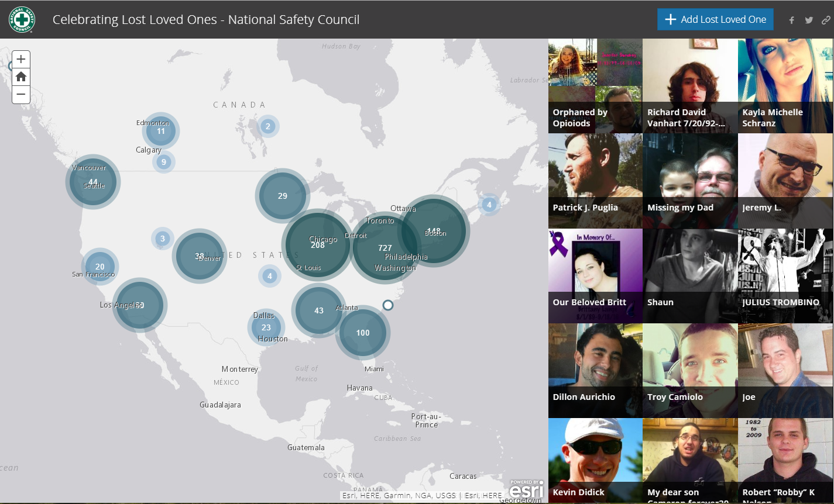The height and width of the screenshot is (504, 834).
Task: Open the Kayla Michelle Schranz photo tile
Action: tap(785, 86)
